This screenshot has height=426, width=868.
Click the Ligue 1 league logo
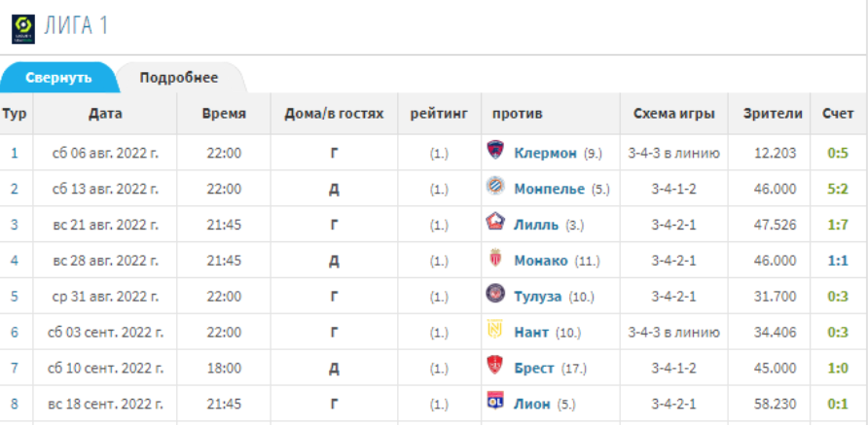click(x=23, y=29)
